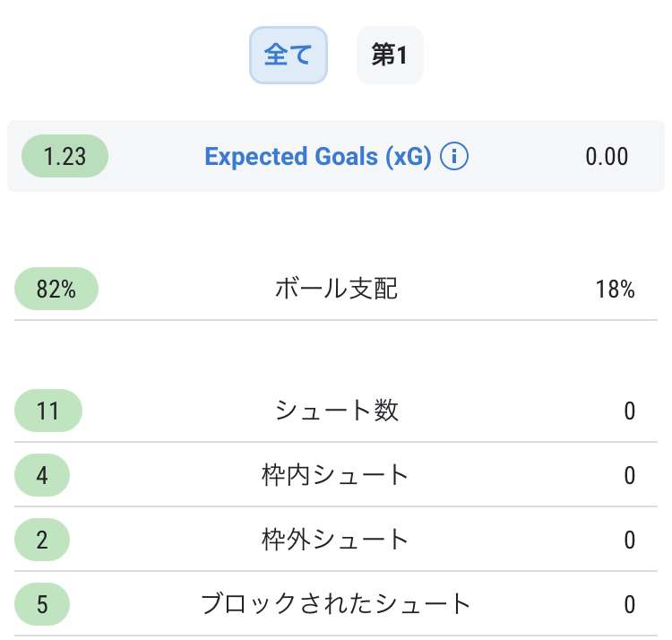The image size is (672, 640).
Task: Select the 4 shots on target badge
Action: coord(42,475)
